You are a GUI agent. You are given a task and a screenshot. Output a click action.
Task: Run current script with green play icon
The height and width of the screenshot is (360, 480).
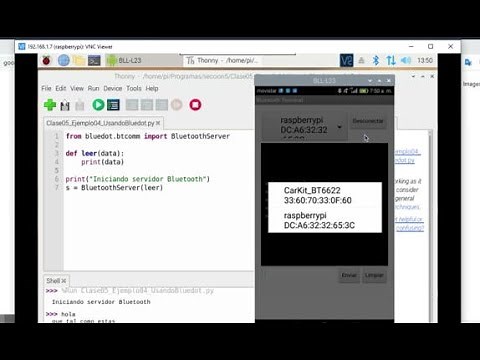point(98,105)
